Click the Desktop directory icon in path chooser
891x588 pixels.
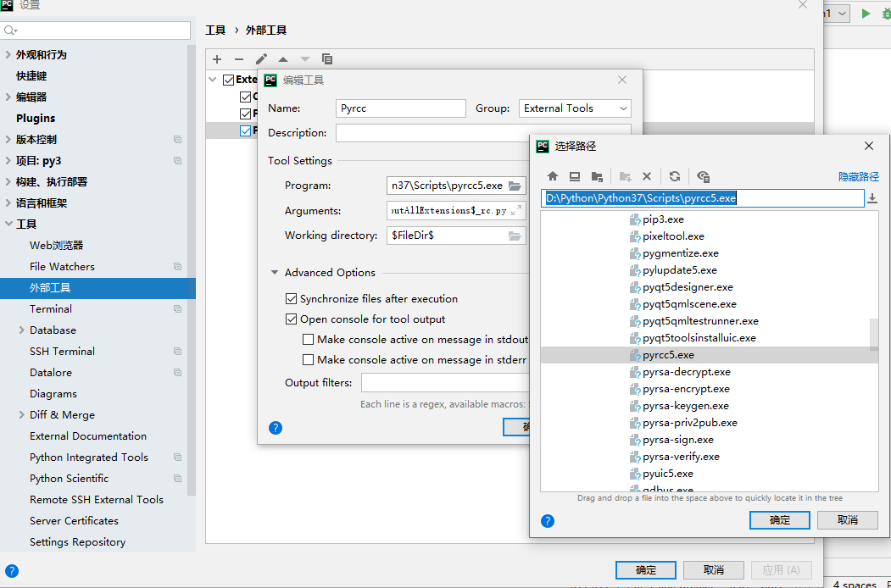tap(575, 176)
